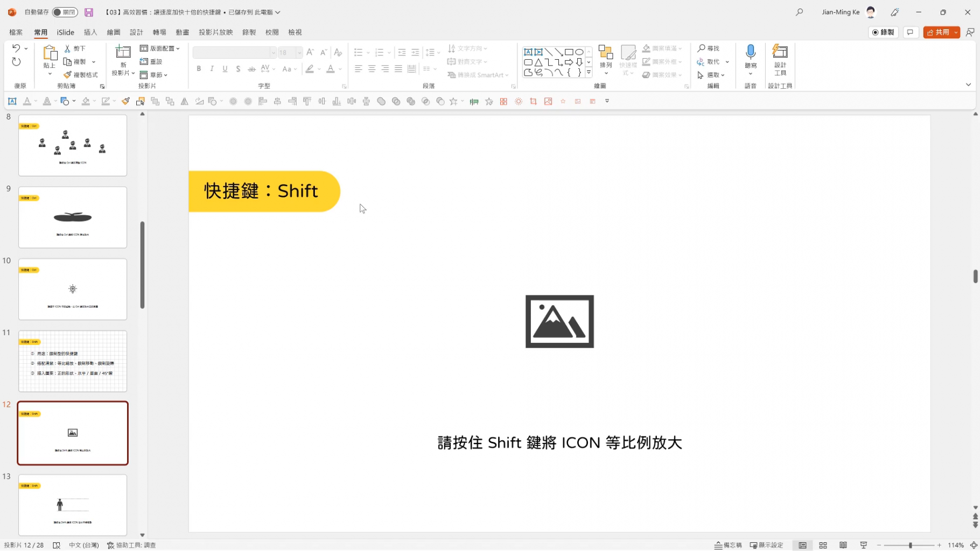This screenshot has height=551, width=980.
Task: Open the Find (尋找) tool
Action: pyautogui.click(x=709, y=48)
